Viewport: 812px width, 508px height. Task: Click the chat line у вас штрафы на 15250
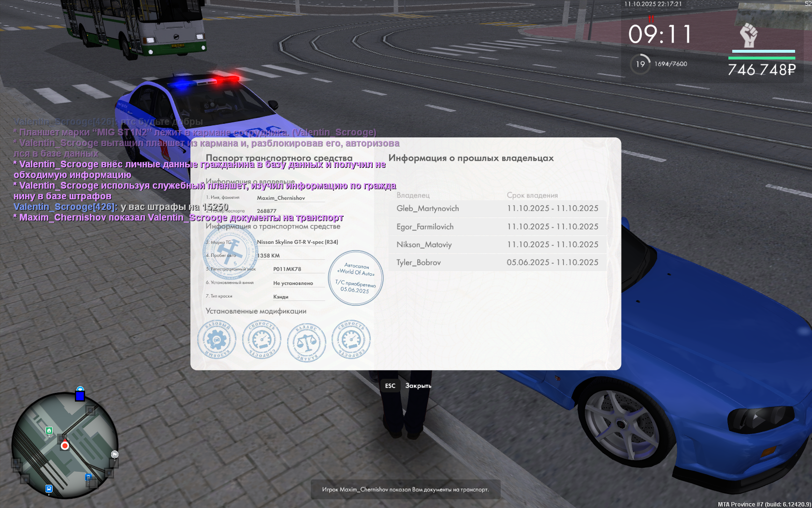tap(121, 207)
